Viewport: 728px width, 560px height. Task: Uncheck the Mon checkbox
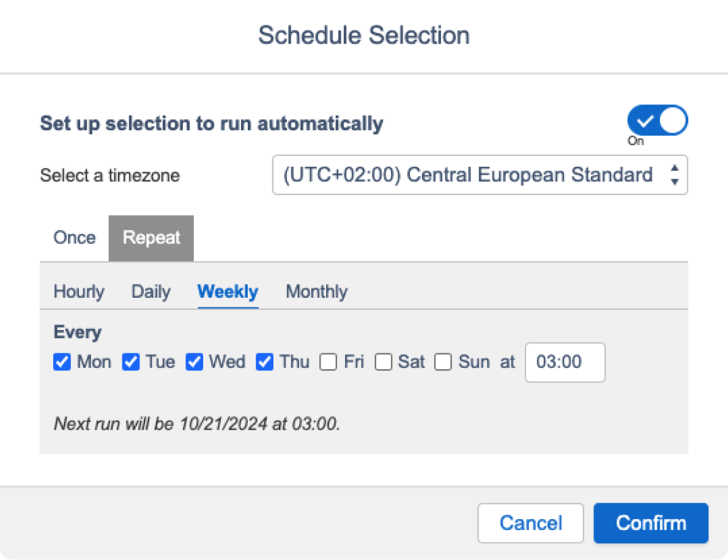click(62, 363)
